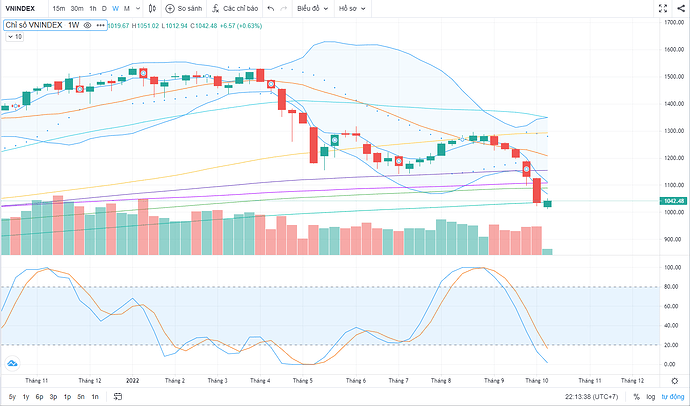The width and height of the screenshot is (690, 406).
Task: Click the 80.00 stochastic scale label
Action: [x=669, y=287]
